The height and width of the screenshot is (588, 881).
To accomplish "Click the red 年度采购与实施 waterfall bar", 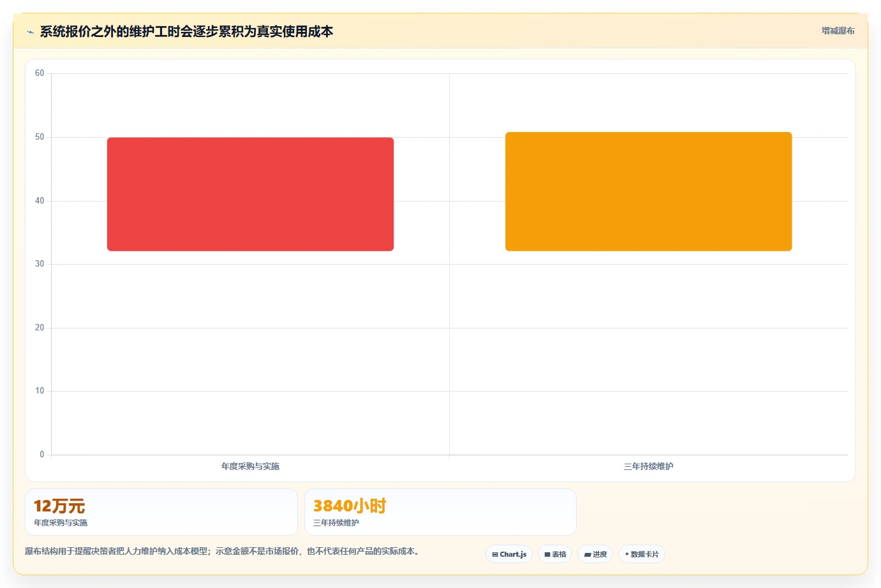I will pyautogui.click(x=250, y=194).
